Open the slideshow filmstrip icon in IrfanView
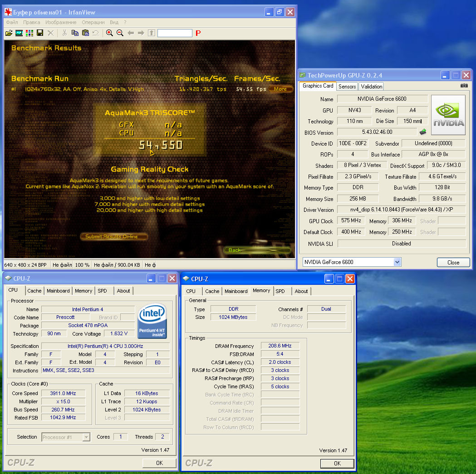 pyautogui.click(x=19, y=33)
